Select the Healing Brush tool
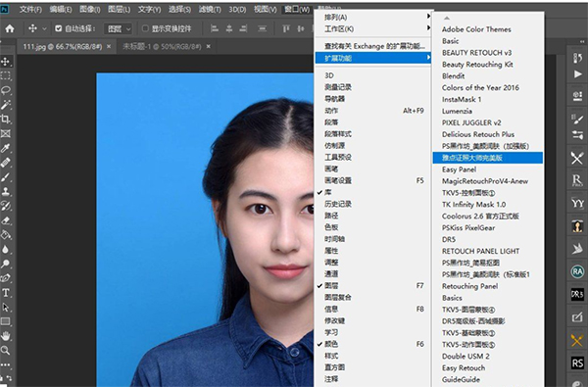 pos(6,163)
